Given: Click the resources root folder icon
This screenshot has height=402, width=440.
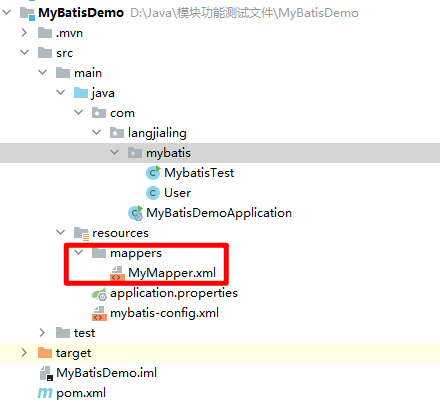Looking at the screenshot, I should tap(81, 233).
